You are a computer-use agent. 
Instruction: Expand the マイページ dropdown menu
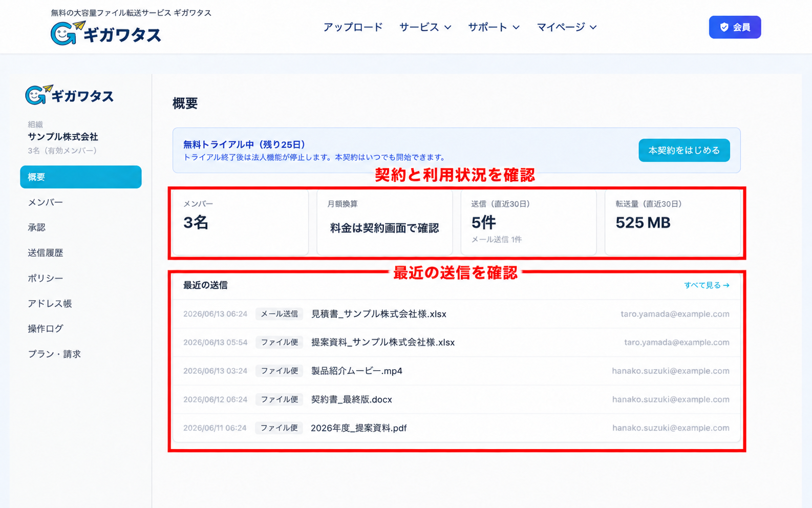point(566,27)
